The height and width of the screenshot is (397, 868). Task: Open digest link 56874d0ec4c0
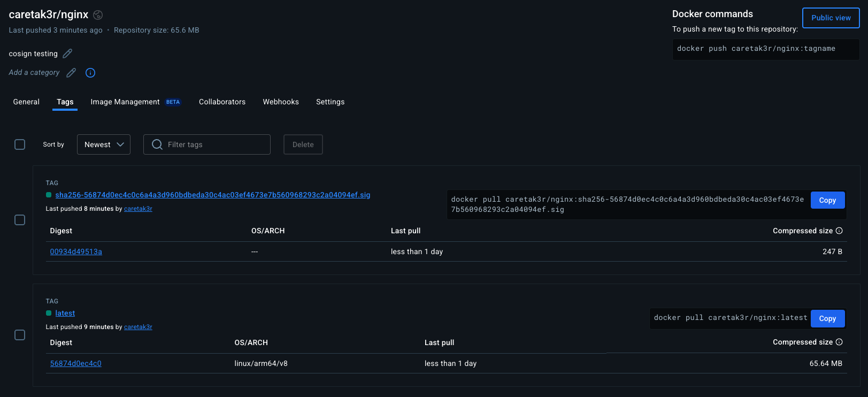click(x=75, y=363)
